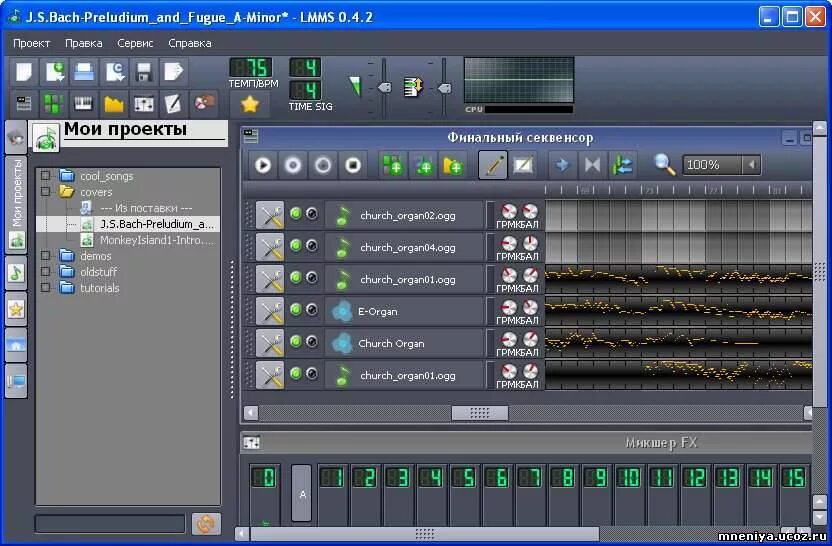Add a beat/bassline track in song editor

pyautogui.click(x=393, y=166)
